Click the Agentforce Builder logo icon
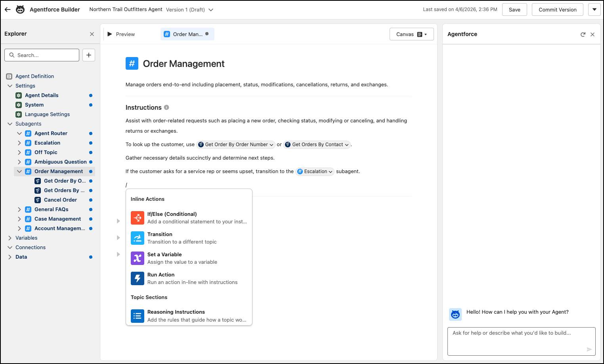604x364 pixels. click(20, 10)
